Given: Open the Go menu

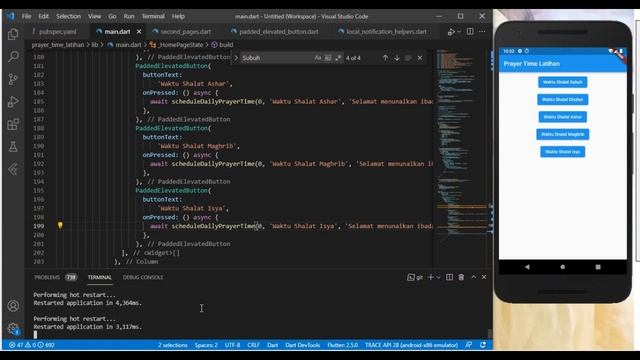Looking at the screenshot, I should point(112,16).
